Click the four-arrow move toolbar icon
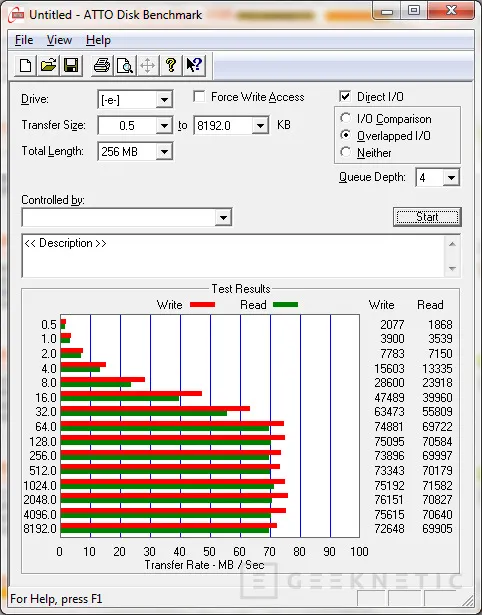Screen dimensions: 482x615 [147, 65]
